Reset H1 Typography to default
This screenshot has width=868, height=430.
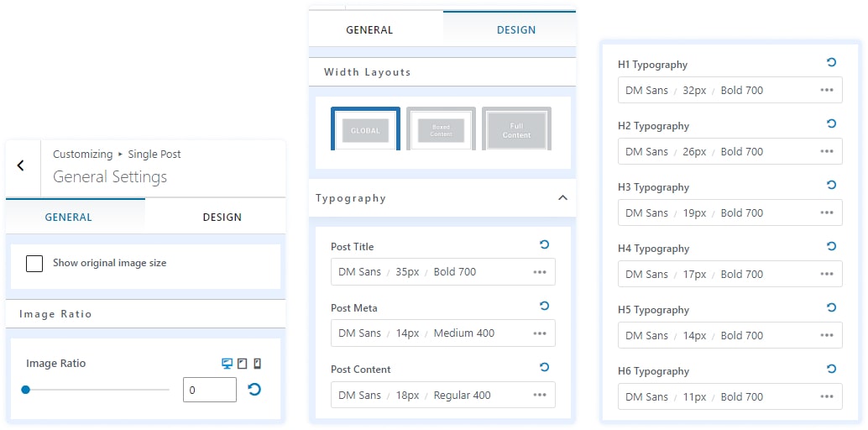pyautogui.click(x=831, y=63)
